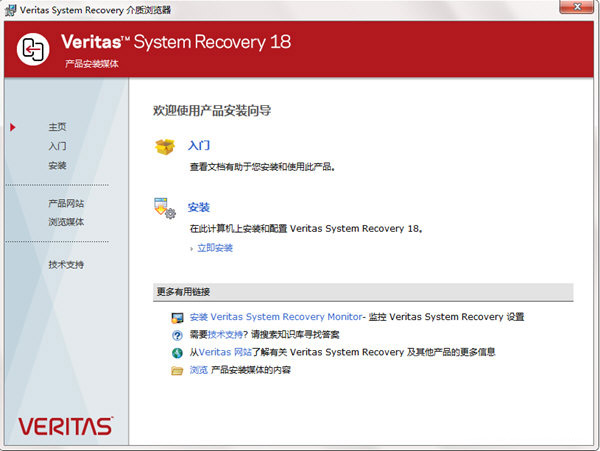Image resolution: width=600 pixels, height=451 pixels.
Task: Click the 欢迎使用产品安装向导 heading text
Action: [x=212, y=111]
